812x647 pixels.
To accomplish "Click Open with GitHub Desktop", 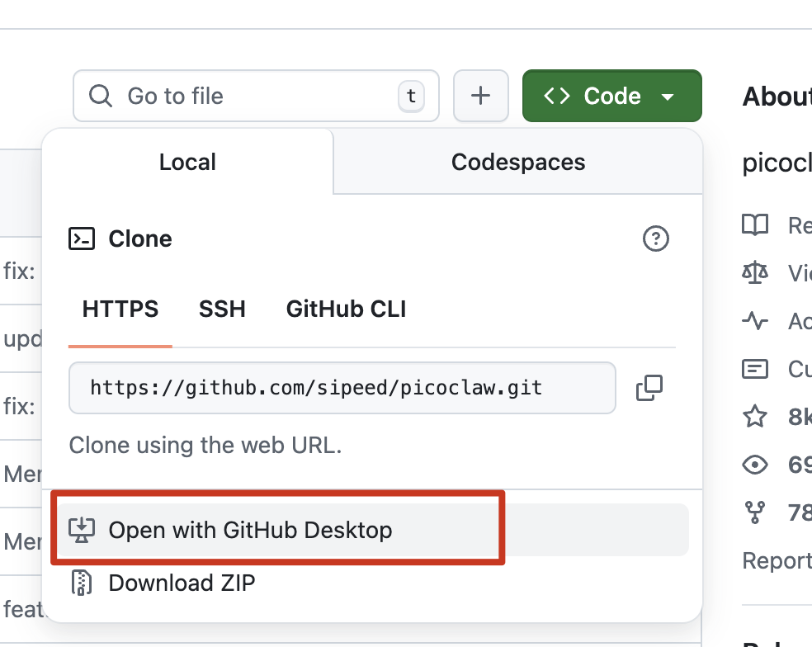I will (250, 530).
